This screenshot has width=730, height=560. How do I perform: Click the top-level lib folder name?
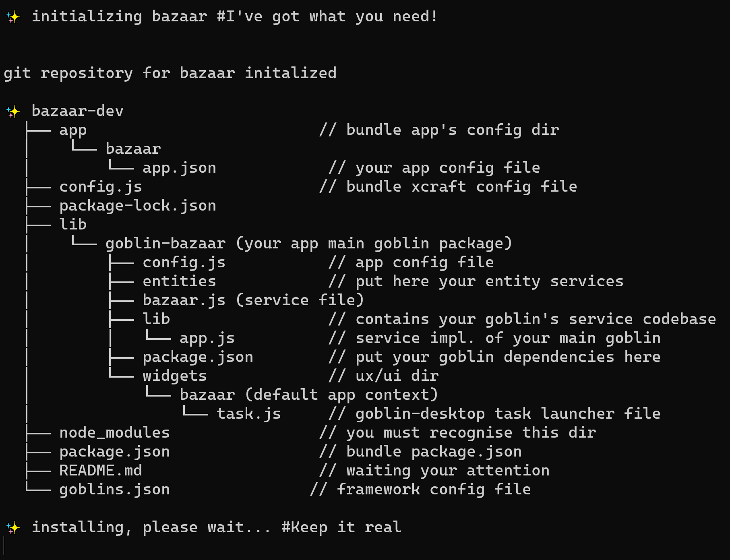coord(73,224)
